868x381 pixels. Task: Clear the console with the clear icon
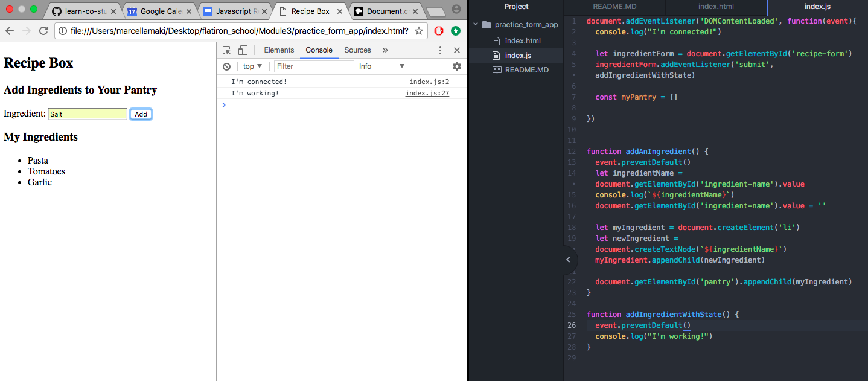click(x=226, y=66)
